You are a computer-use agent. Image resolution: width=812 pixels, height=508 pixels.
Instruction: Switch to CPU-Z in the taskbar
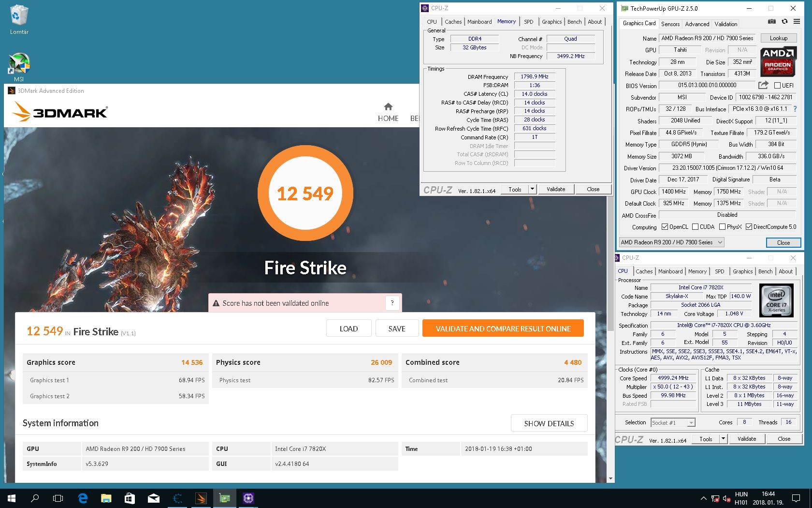point(248,498)
